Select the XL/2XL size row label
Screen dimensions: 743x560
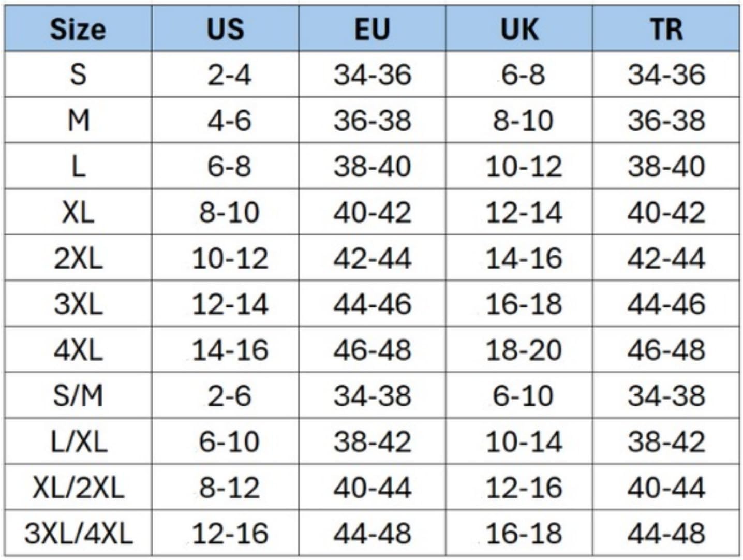point(78,488)
